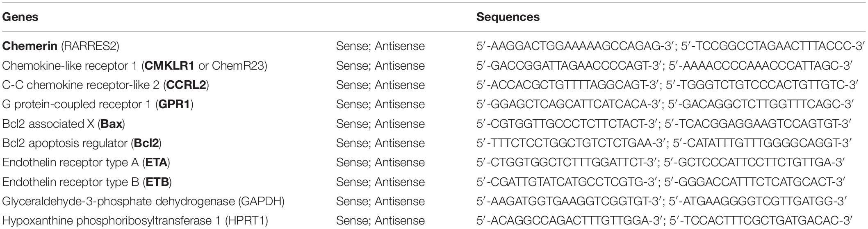
Task: Click Endothelin receptor type B (ETB) label
Action: click(x=87, y=182)
